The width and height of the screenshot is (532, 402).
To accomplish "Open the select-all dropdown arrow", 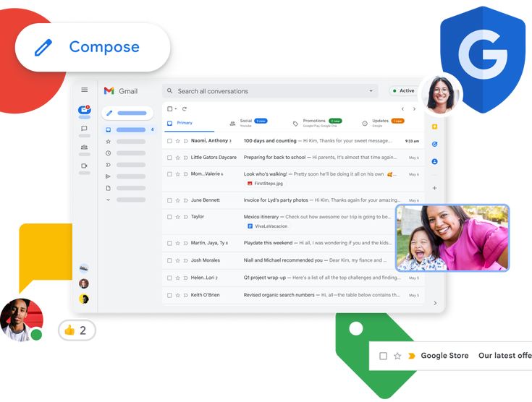I will 176,108.
